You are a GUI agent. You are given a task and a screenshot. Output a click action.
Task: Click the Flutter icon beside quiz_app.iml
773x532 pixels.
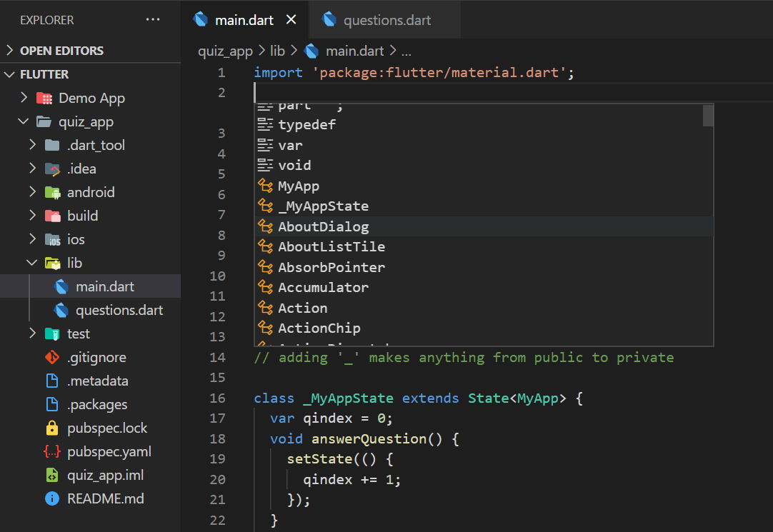click(x=52, y=475)
